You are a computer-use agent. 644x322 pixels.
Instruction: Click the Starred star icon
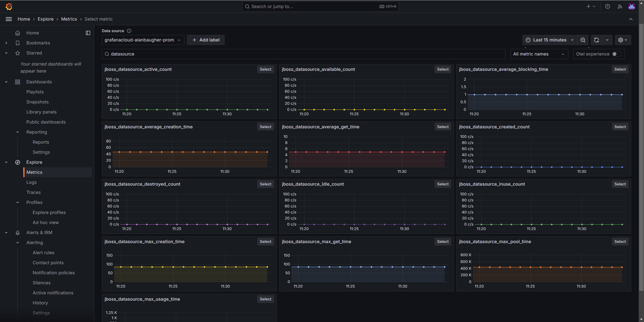point(18,53)
